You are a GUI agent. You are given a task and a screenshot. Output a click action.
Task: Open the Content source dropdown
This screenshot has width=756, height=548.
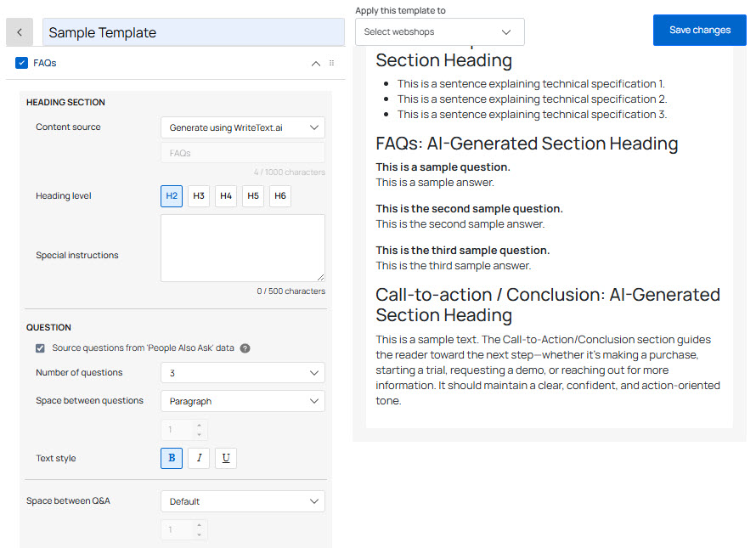point(242,127)
